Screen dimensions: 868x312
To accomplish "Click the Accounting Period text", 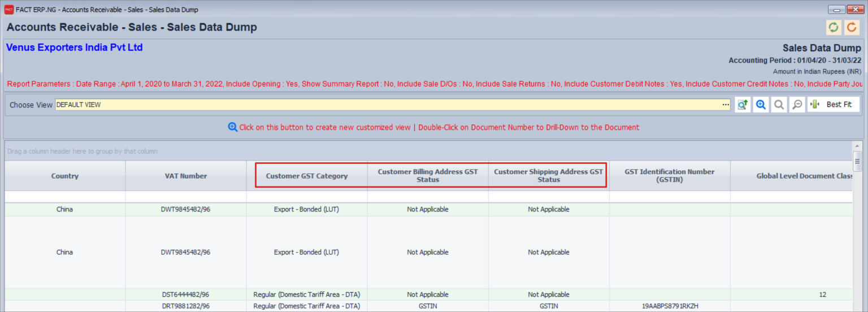I will point(795,60).
